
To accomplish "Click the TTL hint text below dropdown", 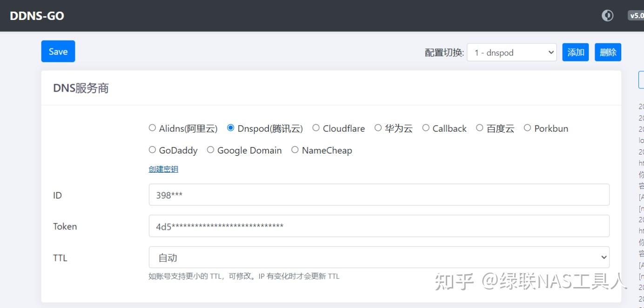I will 244,276.
